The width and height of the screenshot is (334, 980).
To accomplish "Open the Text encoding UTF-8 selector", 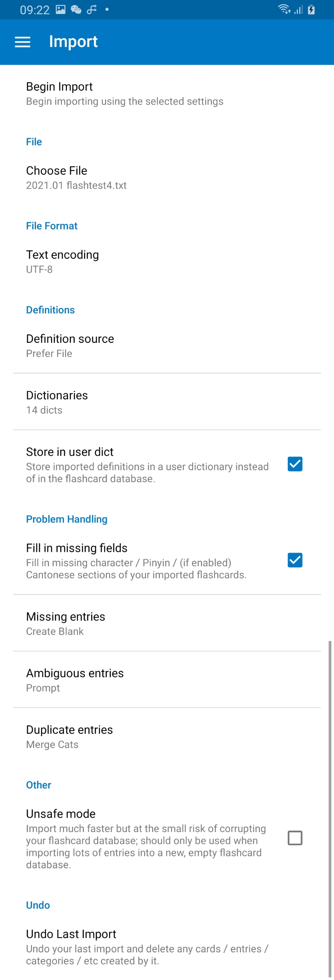I will pos(167,262).
